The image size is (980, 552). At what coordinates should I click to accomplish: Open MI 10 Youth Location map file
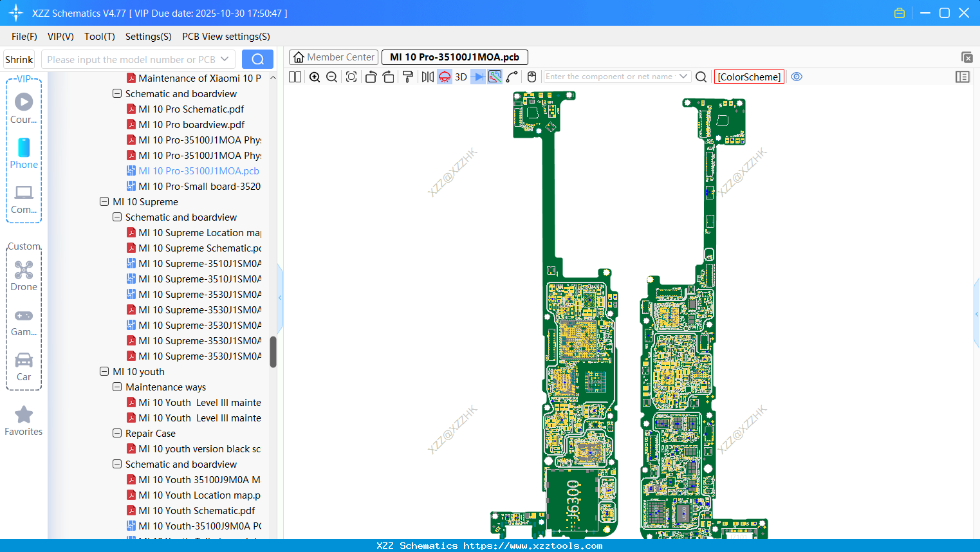[199, 495]
